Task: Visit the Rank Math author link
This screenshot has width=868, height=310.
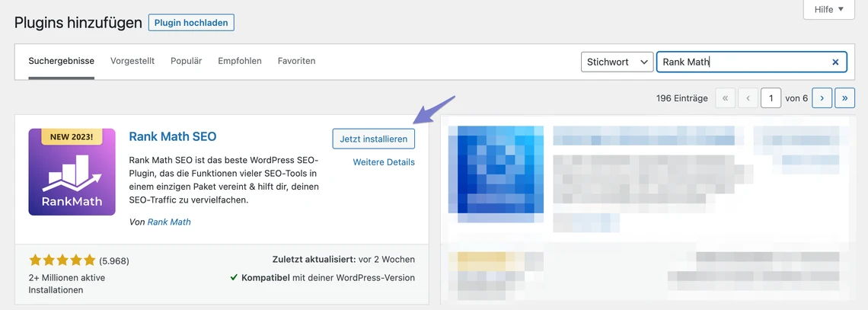Action: coord(169,222)
